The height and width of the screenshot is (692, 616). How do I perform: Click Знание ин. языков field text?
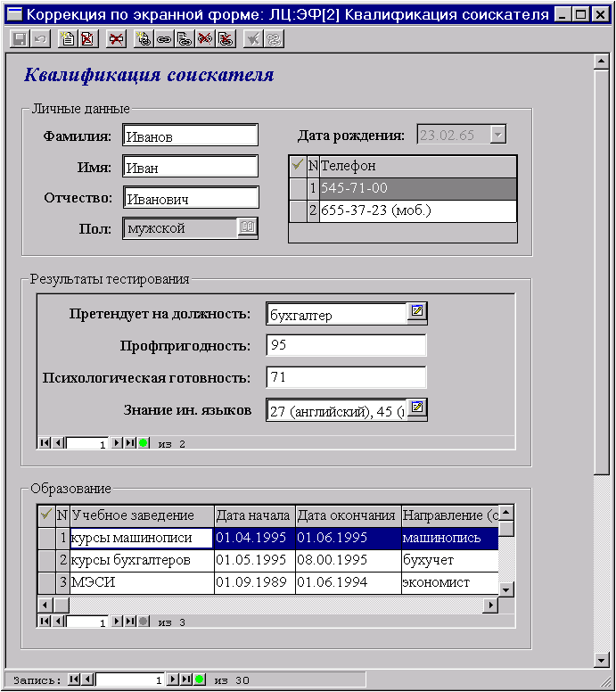pos(336,410)
